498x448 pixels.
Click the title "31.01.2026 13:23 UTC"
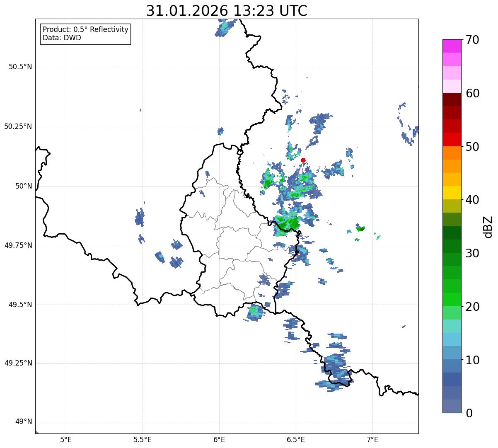(227, 11)
